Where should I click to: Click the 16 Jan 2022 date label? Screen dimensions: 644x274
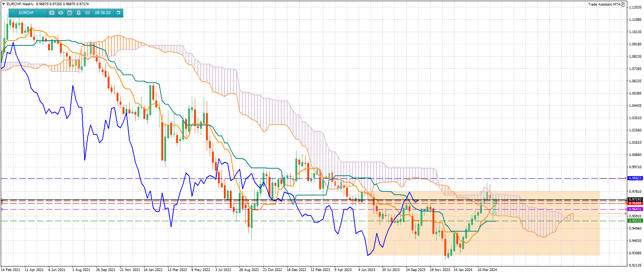[x=153, y=270]
